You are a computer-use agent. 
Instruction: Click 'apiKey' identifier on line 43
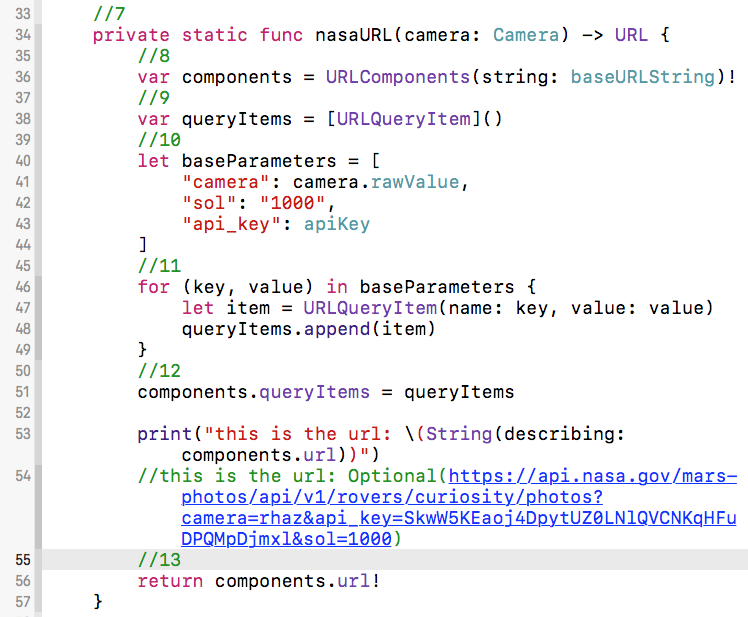click(x=337, y=224)
